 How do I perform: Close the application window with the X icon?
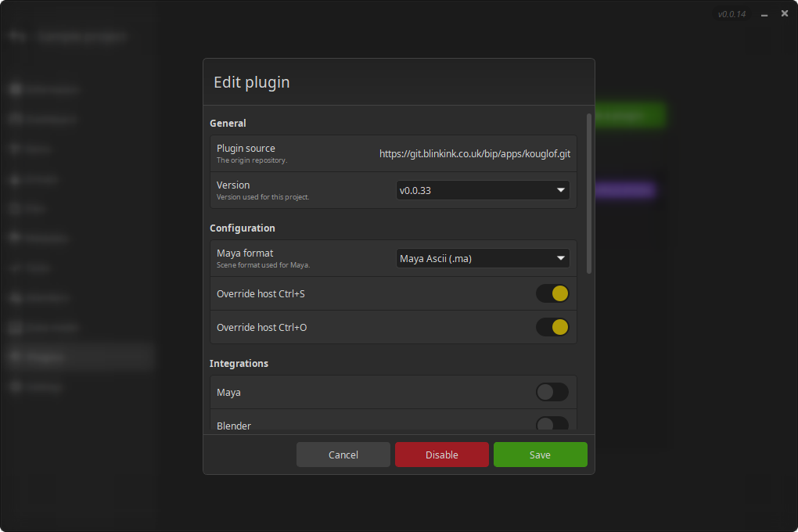785,13
